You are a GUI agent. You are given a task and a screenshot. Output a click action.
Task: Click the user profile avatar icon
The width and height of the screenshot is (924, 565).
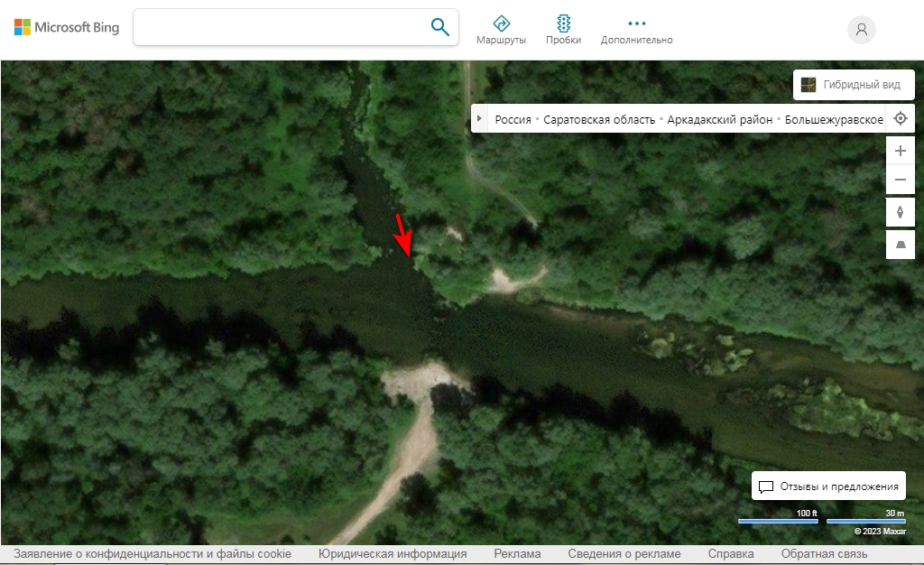pos(861,30)
